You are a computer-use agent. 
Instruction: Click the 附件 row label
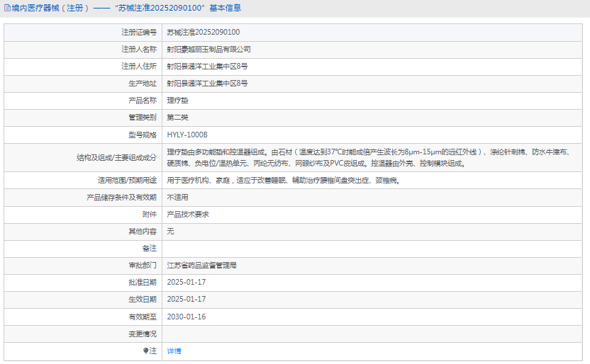tap(150, 215)
